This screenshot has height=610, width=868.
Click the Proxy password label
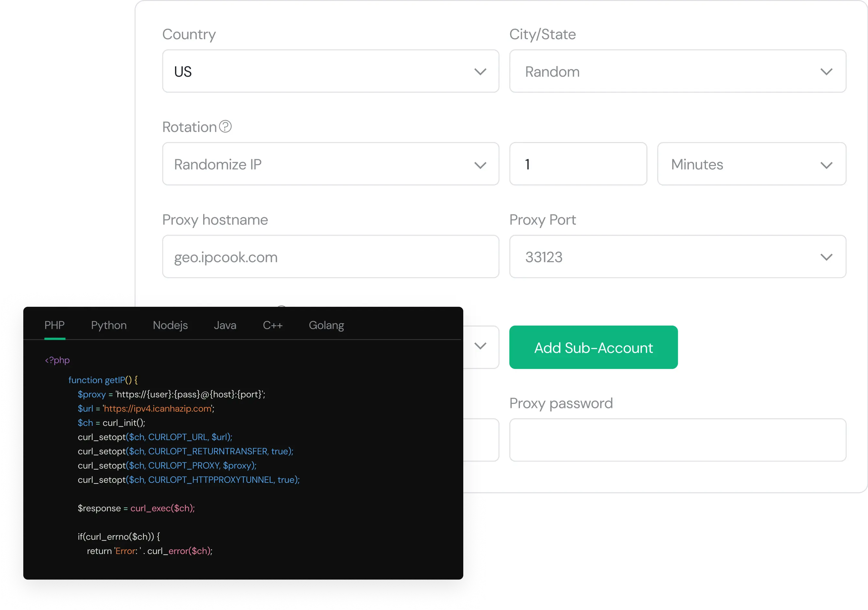[561, 403]
